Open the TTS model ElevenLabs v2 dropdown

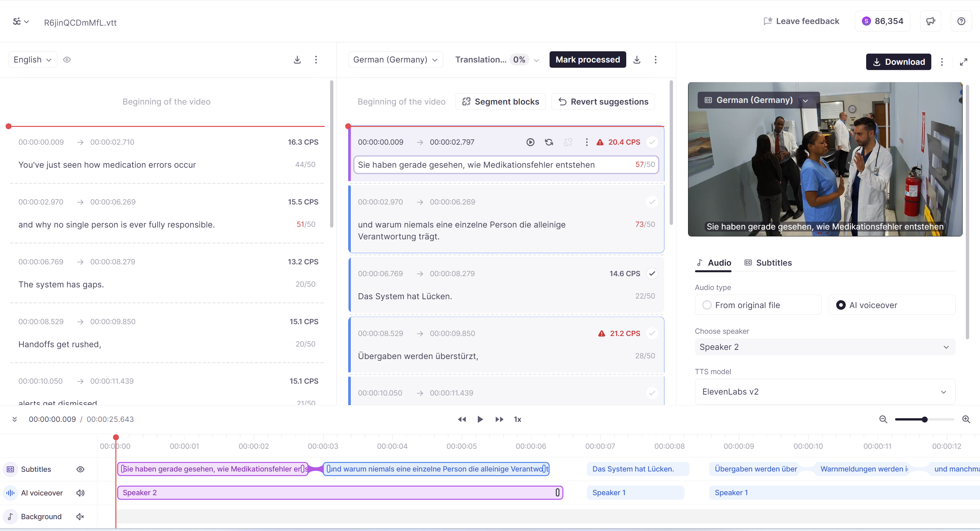coord(825,392)
